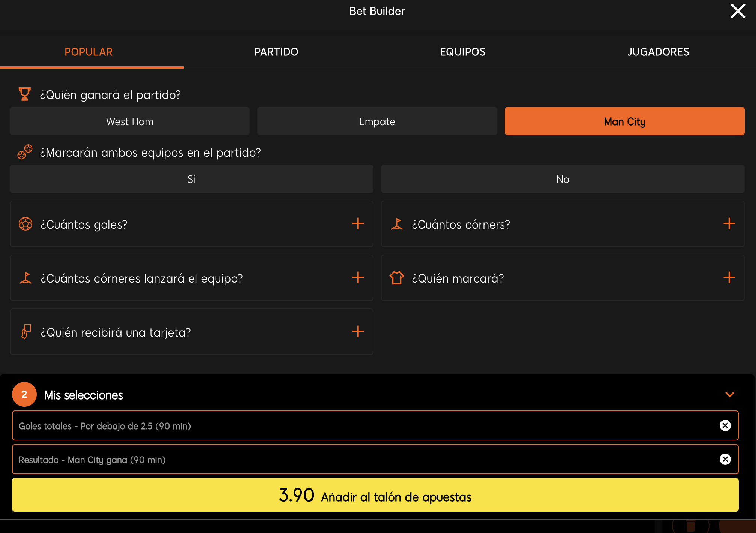This screenshot has height=533, width=756.
Task: Choose Empate as match result
Action: [377, 121]
